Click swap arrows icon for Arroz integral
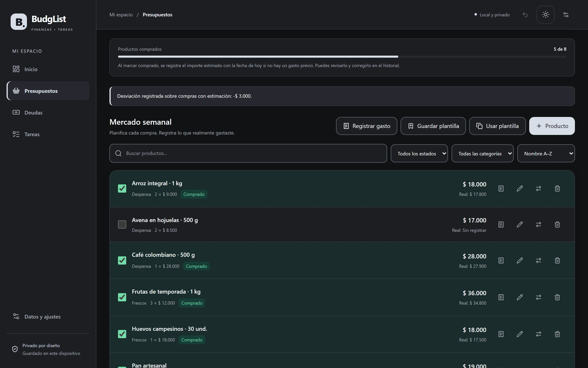 (538, 189)
